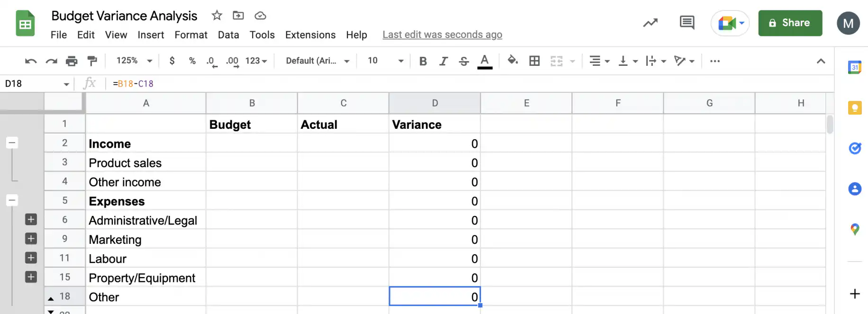Click the Share button
The width and height of the screenshot is (868, 314).
[x=790, y=23]
